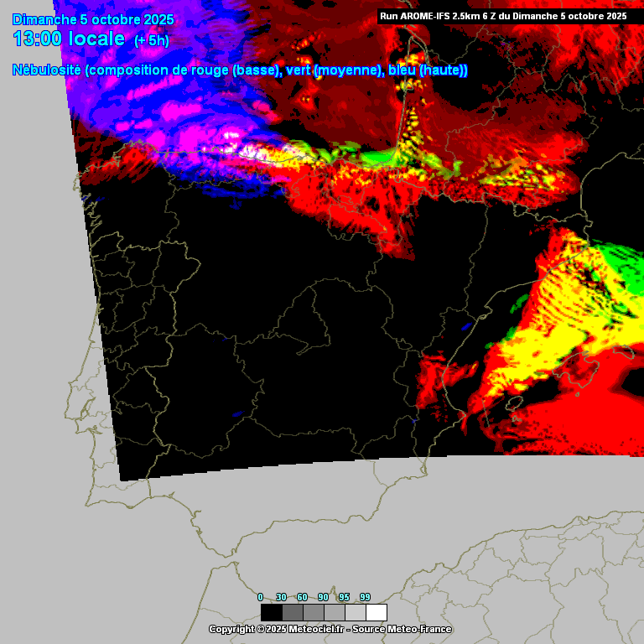Click the "Dimanche 5 octobre 2025" date heading

click(93, 19)
